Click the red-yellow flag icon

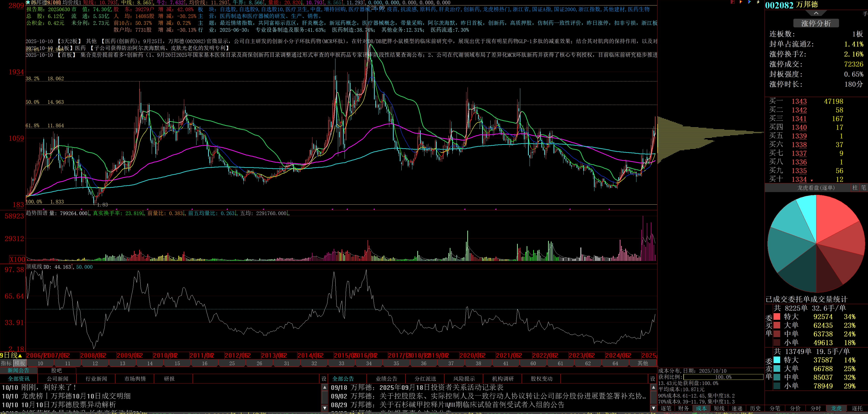click(x=741, y=2)
